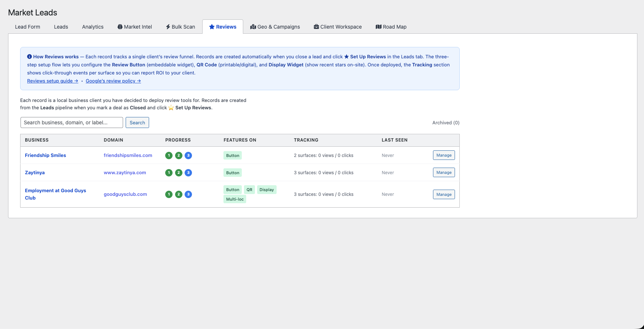
Task: Open the Friendship Smiles business record
Action: (x=45, y=156)
